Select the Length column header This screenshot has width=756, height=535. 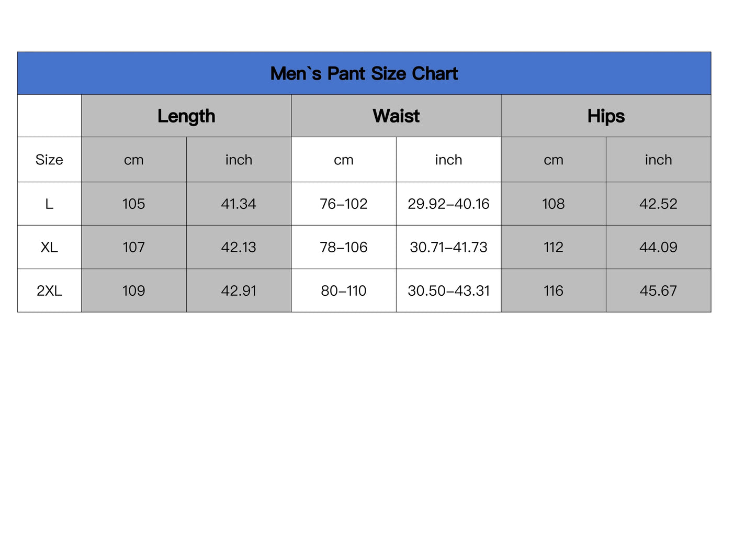point(186,116)
